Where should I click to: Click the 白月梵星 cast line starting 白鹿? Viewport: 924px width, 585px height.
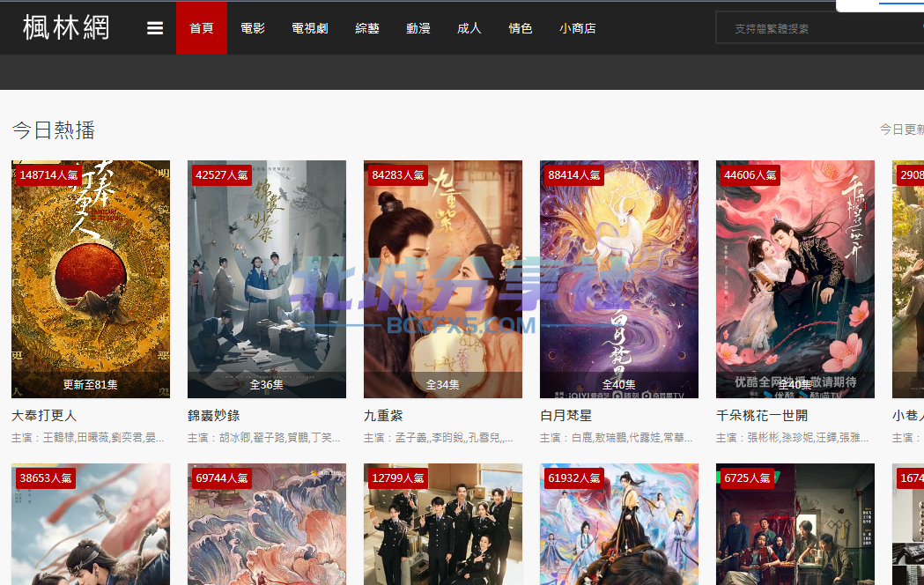[617, 438]
